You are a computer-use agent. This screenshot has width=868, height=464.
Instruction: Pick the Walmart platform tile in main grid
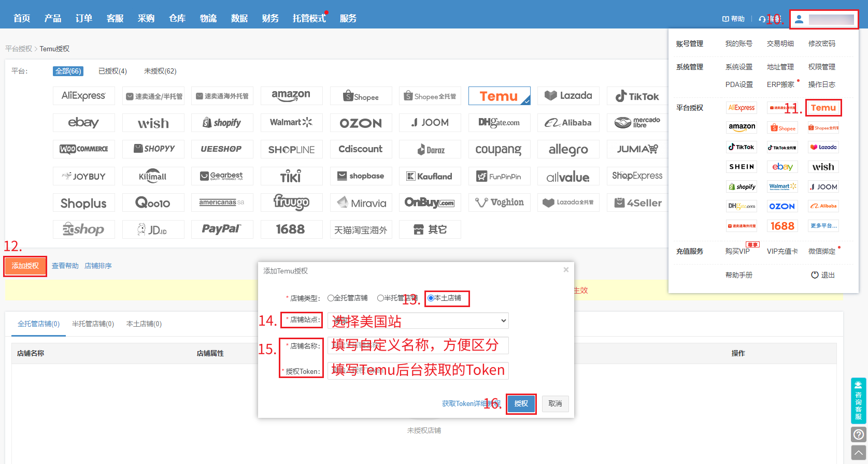pyautogui.click(x=291, y=123)
